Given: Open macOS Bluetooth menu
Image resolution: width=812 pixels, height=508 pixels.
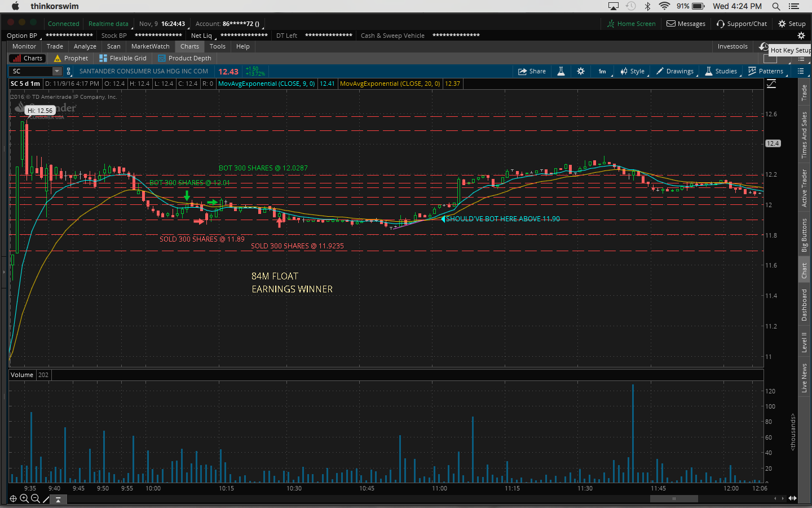Looking at the screenshot, I should point(647,6).
